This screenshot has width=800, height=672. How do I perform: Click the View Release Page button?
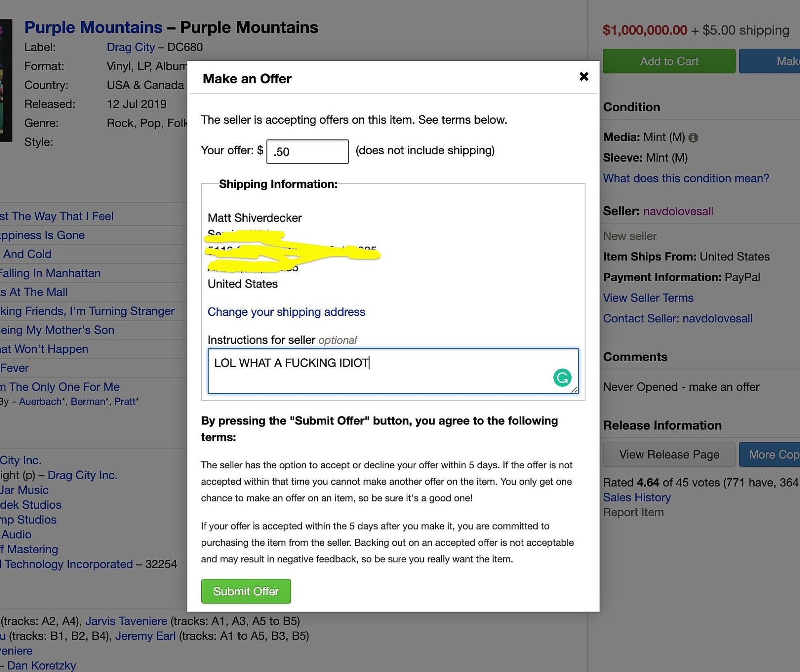pos(669,454)
